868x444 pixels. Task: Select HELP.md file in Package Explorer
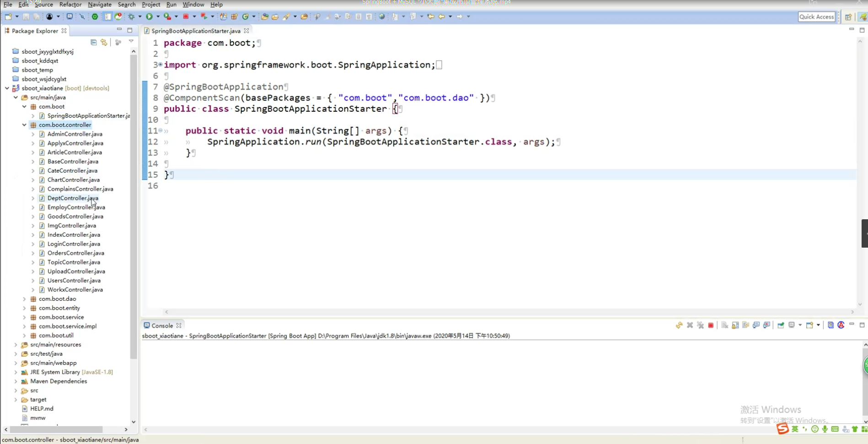pos(42,408)
